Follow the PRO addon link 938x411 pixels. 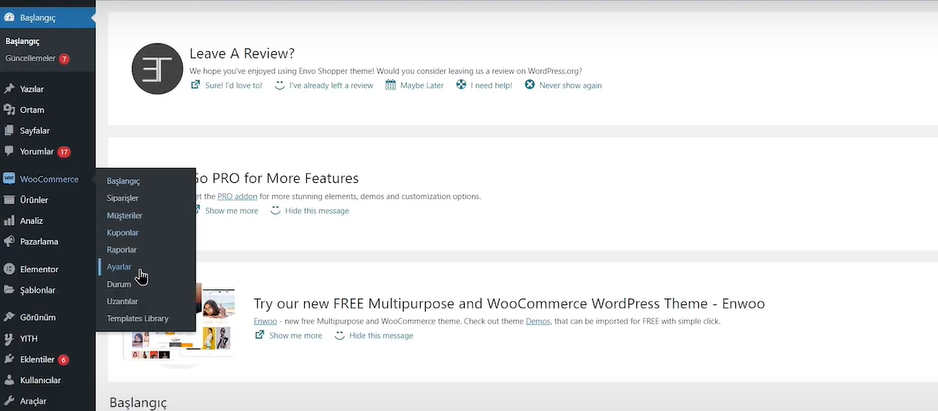[x=239, y=196]
